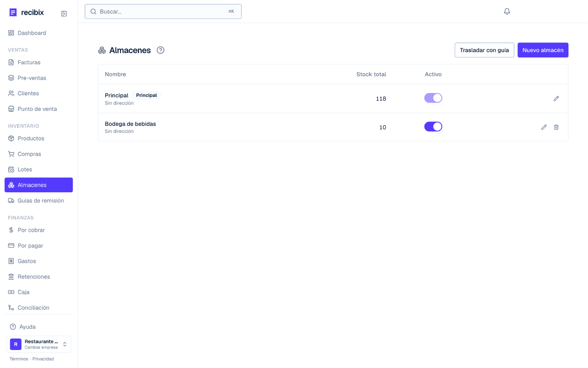
Task: Click the Stock total column header
Action: 371,74
